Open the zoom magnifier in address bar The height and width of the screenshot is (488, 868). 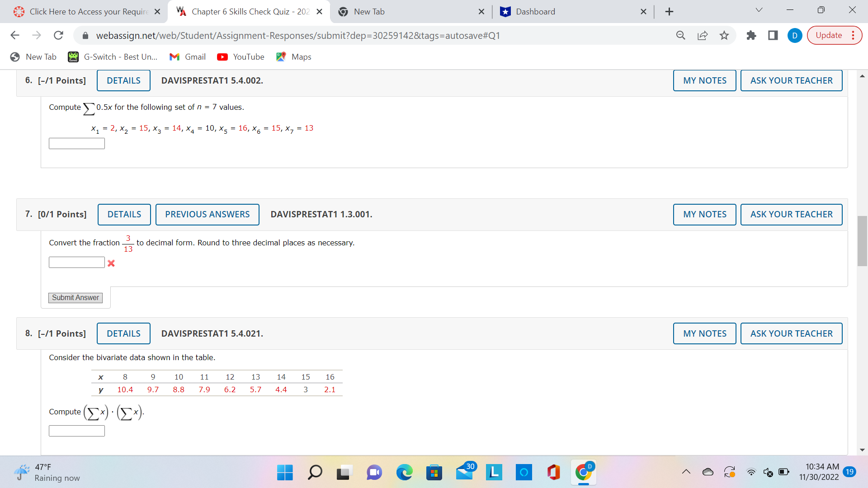[680, 35]
